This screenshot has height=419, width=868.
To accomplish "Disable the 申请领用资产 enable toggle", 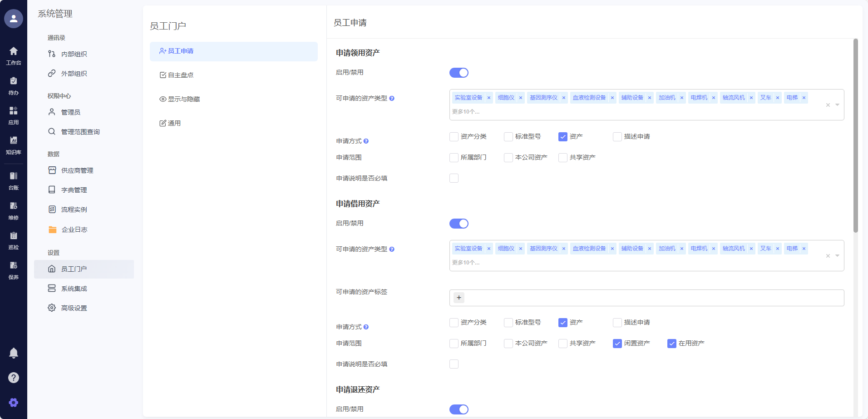I will [459, 73].
